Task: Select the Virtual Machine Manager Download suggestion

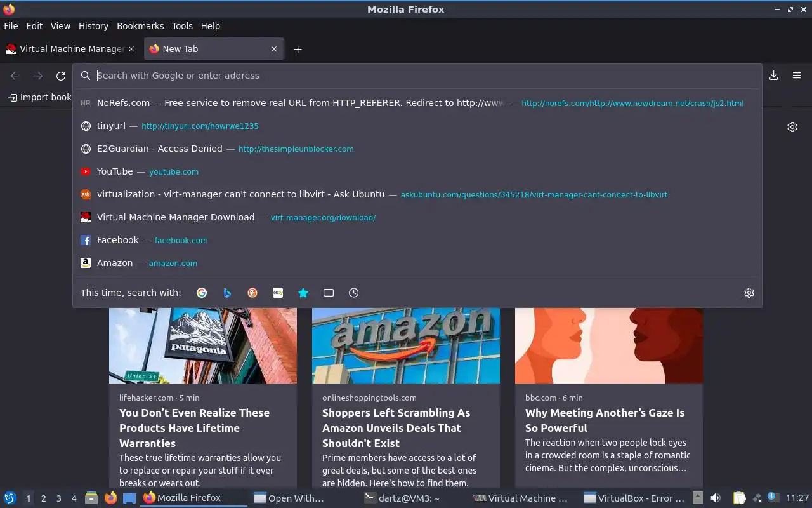Action: click(x=417, y=217)
